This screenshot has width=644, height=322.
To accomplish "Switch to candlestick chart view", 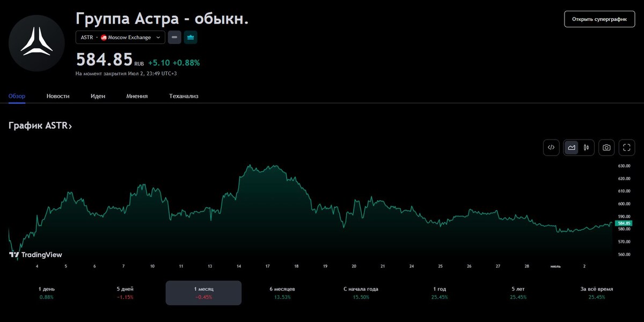I will [586, 148].
